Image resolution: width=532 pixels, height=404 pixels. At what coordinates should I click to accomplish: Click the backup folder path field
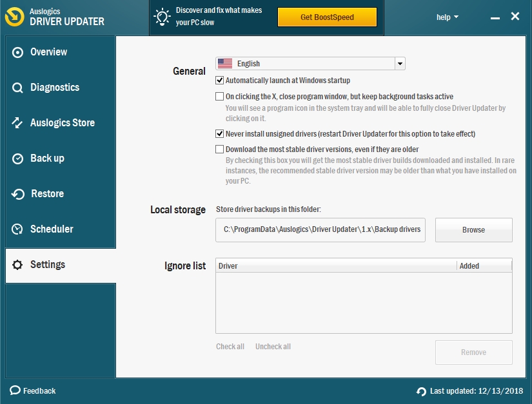tap(320, 230)
